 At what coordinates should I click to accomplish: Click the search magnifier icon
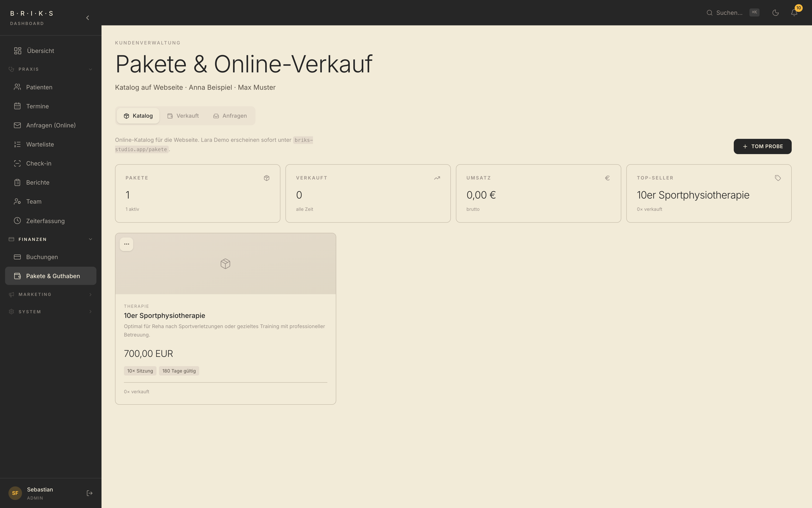709,13
